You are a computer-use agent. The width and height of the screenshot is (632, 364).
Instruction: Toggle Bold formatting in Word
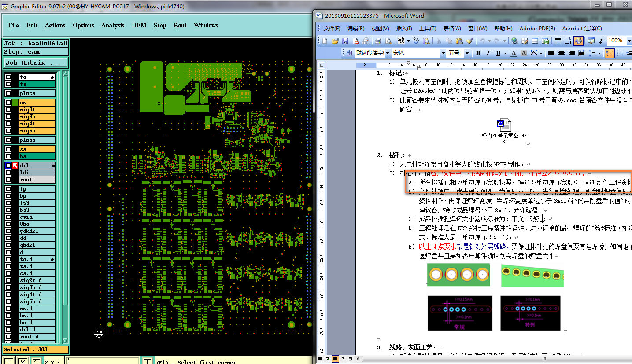tap(478, 53)
